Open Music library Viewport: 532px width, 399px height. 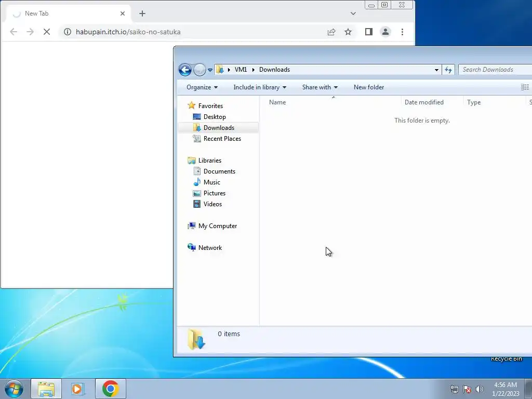pyautogui.click(x=212, y=182)
